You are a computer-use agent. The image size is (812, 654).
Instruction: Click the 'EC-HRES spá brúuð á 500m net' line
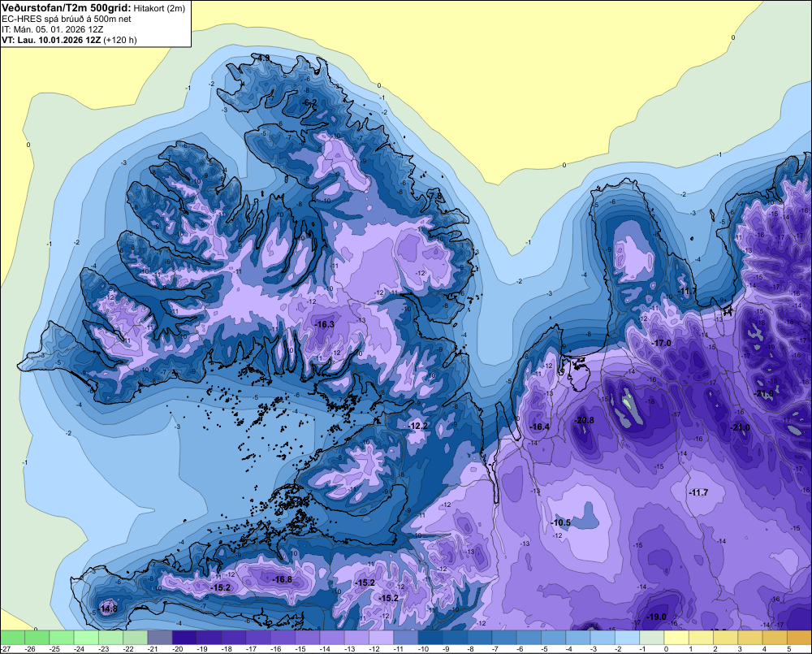pos(66,19)
